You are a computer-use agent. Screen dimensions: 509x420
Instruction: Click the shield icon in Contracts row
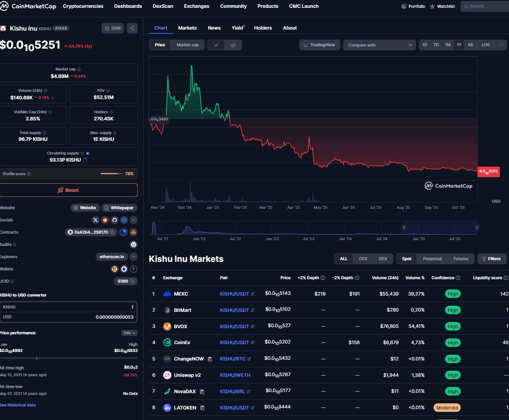click(x=123, y=232)
